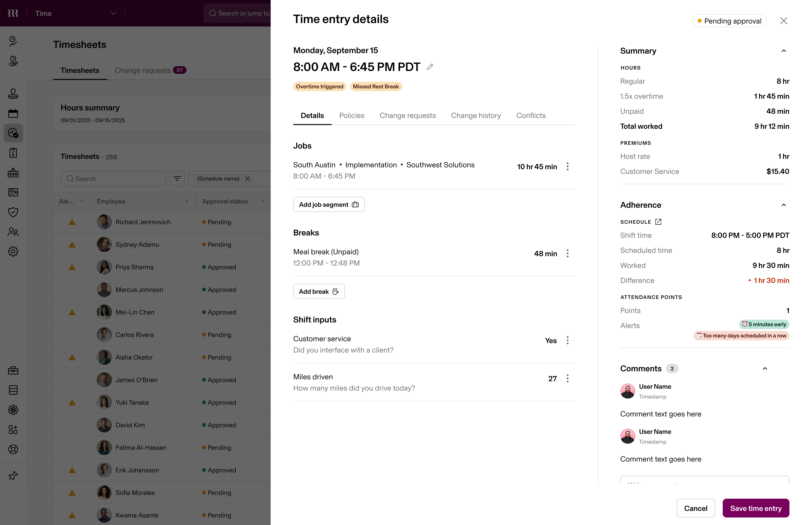The image size is (812, 525).
Task: Open the shield check icon in the sidebar
Action: (x=13, y=212)
